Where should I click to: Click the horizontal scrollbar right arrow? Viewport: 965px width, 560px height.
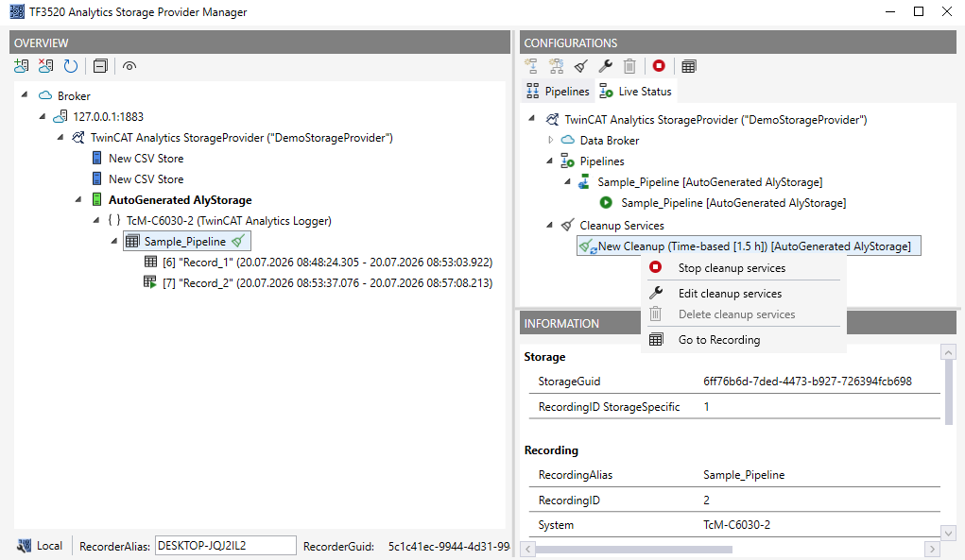pos(932,549)
